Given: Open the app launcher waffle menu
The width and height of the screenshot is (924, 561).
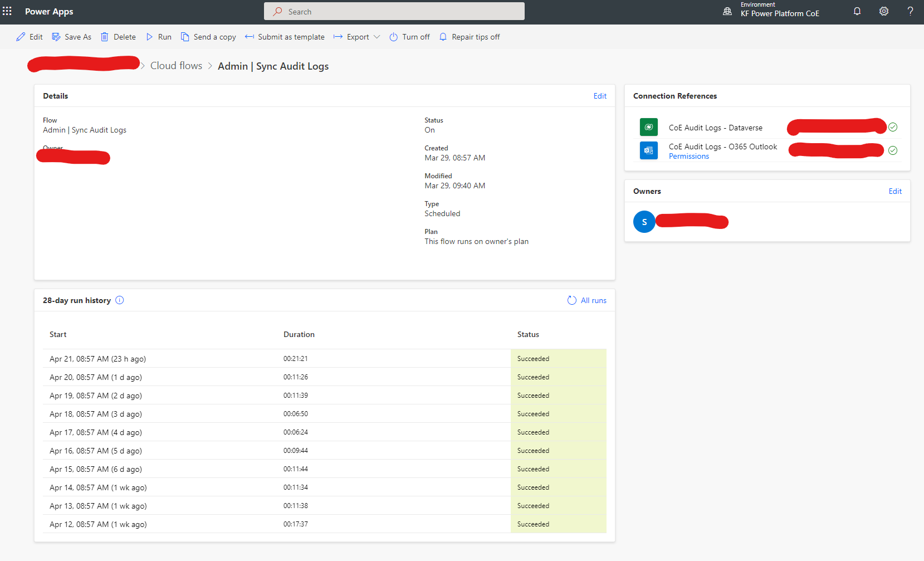Looking at the screenshot, I should click(x=7, y=11).
